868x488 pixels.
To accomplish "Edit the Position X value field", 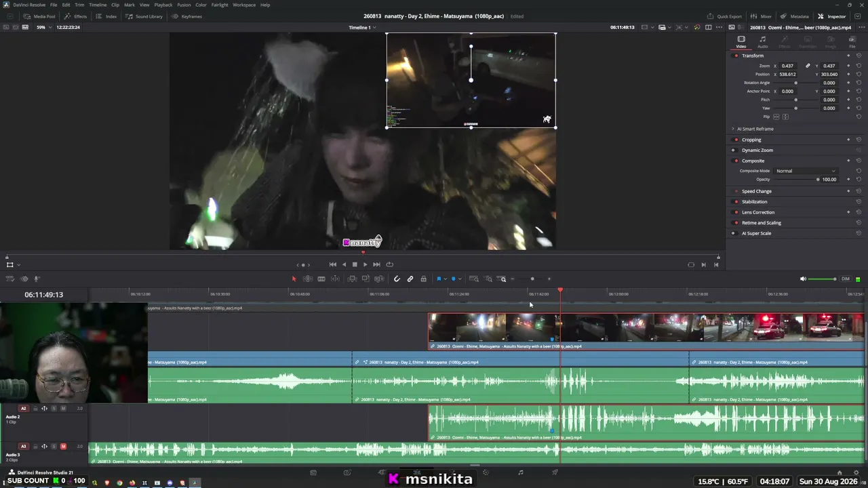I will [787, 75].
